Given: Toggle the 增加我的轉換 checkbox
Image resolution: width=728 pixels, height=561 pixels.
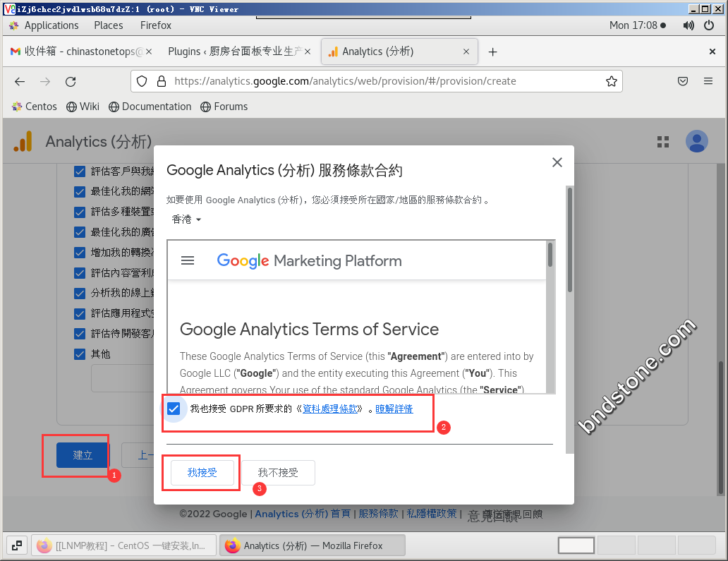Looking at the screenshot, I should click(x=80, y=252).
